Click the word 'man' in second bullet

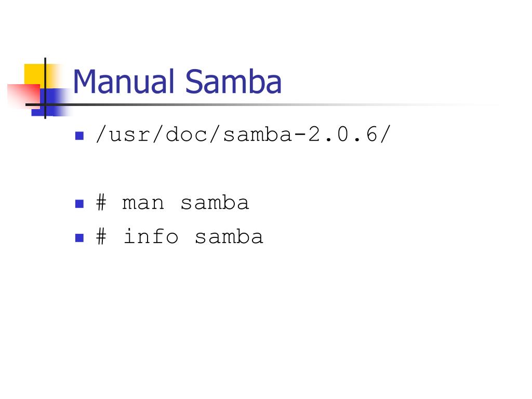point(143,204)
